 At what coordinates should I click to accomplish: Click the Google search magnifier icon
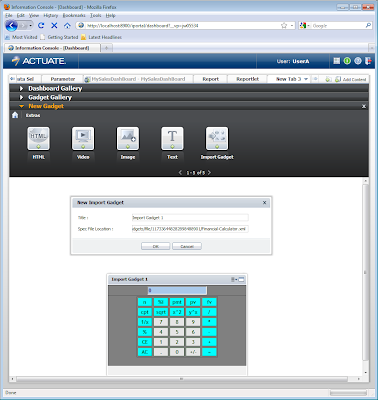(368, 25)
